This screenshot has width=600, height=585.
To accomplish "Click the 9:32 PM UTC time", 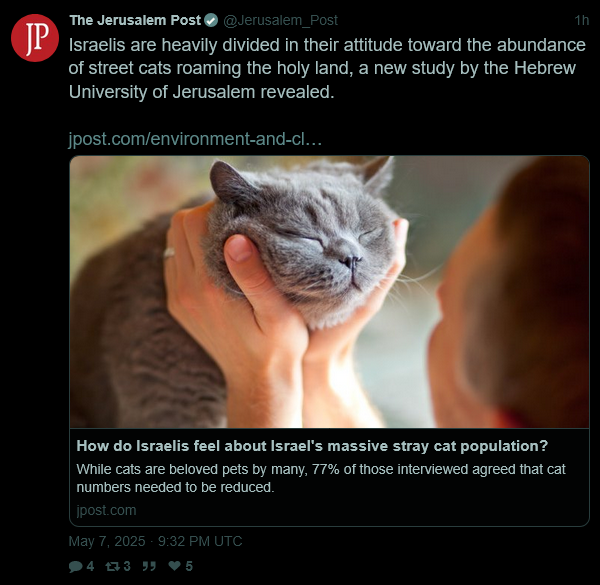I will pyautogui.click(x=200, y=541).
